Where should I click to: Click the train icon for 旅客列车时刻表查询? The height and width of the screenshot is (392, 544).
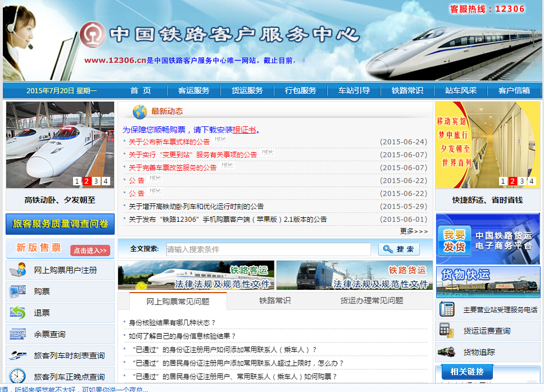(18, 355)
